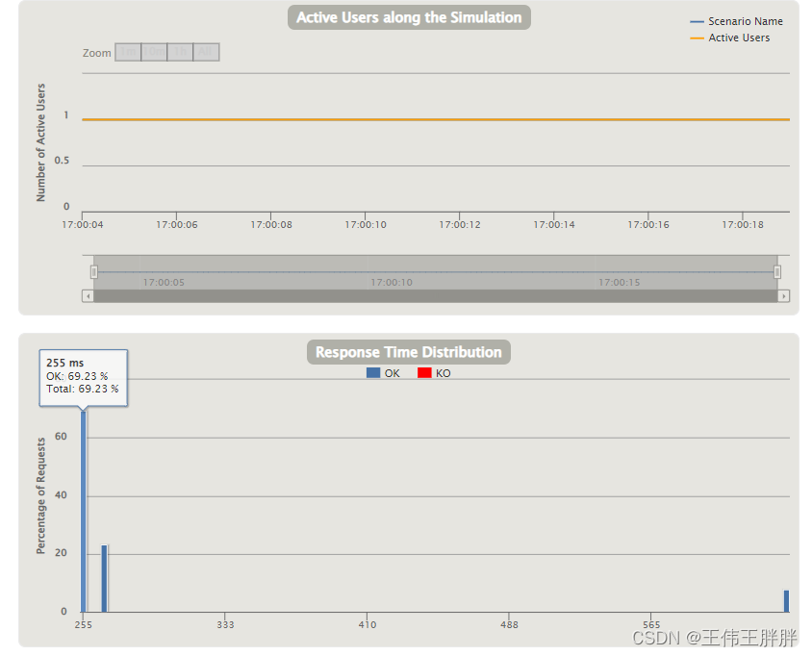Click the rightmost small blue bar
Screen dimensions: 812x656
point(786,601)
